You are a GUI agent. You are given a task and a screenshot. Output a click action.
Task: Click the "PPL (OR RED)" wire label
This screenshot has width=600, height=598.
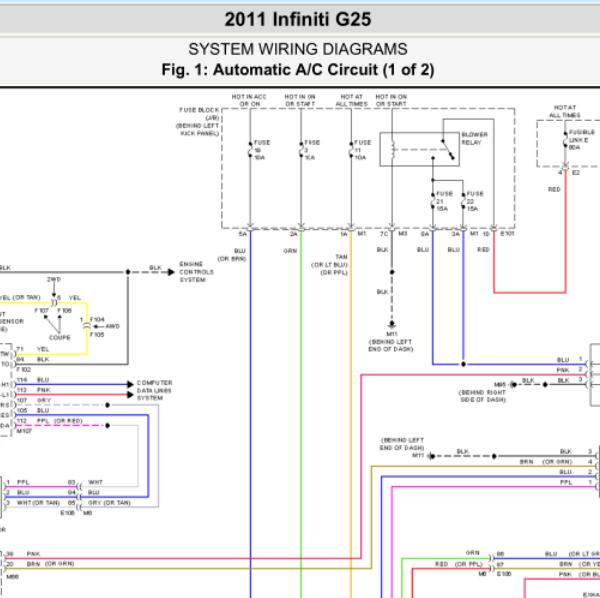tap(59, 421)
